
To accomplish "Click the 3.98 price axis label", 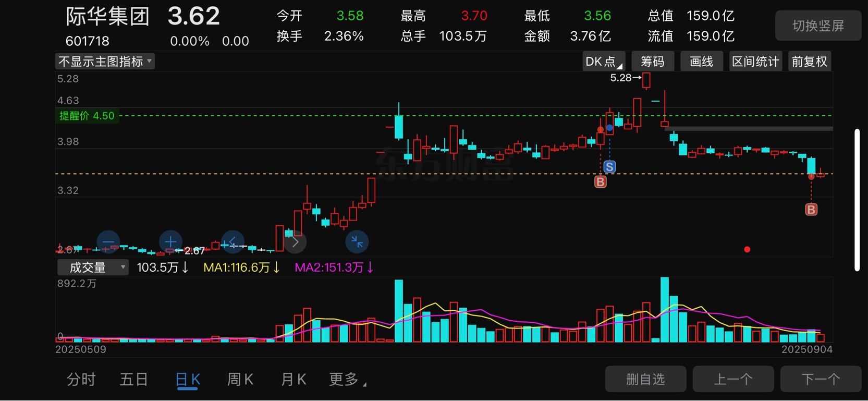I will (68, 141).
